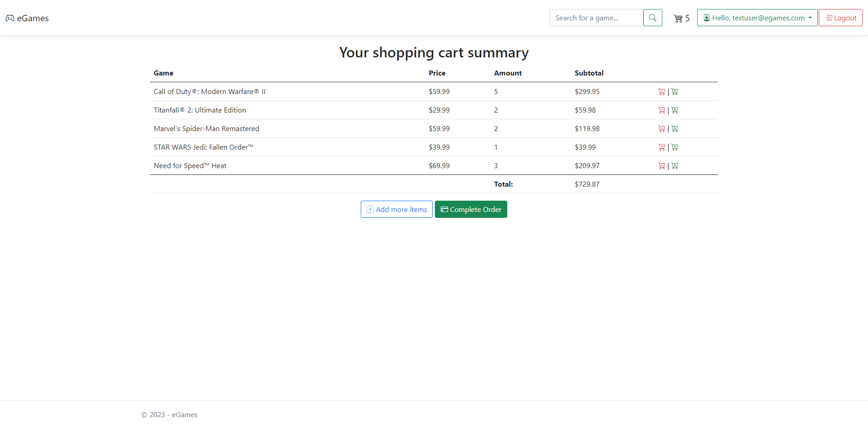Remove one Marvel's Spider-Man Remastered from cart
Image resolution: width=868 pixels, height=428 pixels.
point(661,129)
